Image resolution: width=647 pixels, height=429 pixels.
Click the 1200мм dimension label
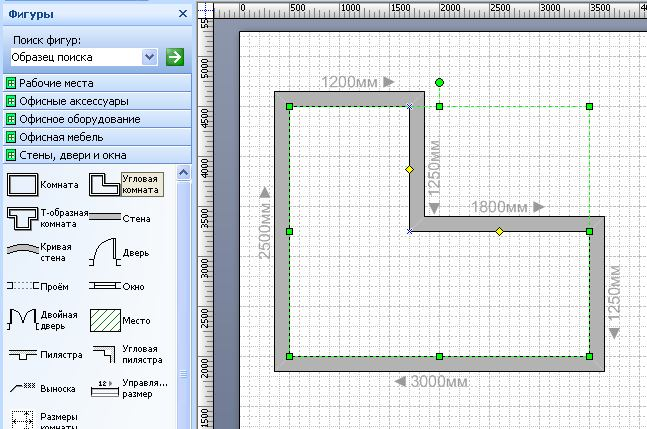tap(350, 82)
